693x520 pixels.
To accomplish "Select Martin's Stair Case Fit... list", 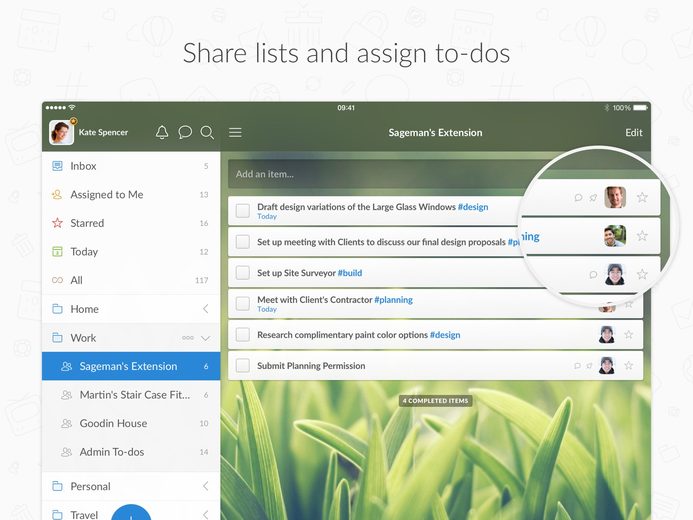I will pyautogui.click(x=131, y=395).
